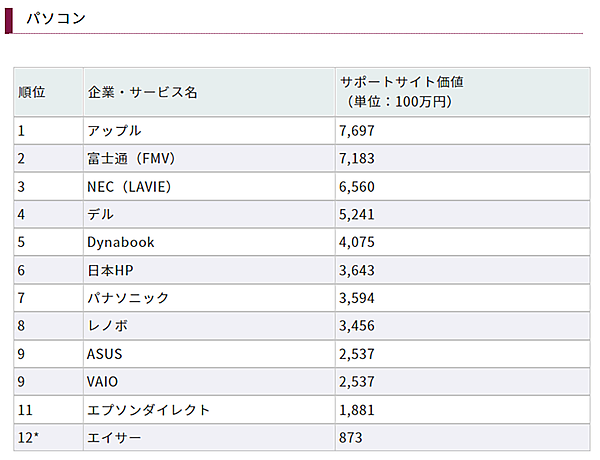Click the エプソンダイレクト cell
This screenshot has width=600, height=460.
pyautogui.click(x=149, y=410)
